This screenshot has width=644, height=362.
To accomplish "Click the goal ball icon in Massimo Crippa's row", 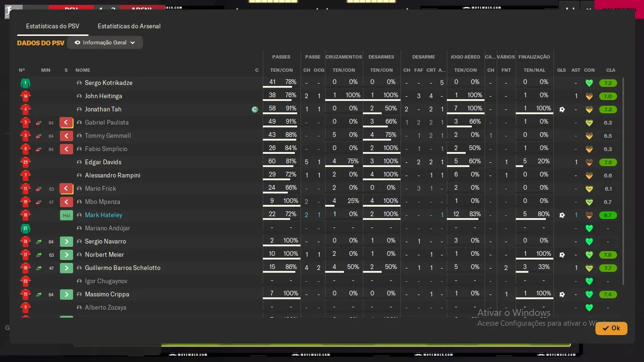I will click(561, 295).
